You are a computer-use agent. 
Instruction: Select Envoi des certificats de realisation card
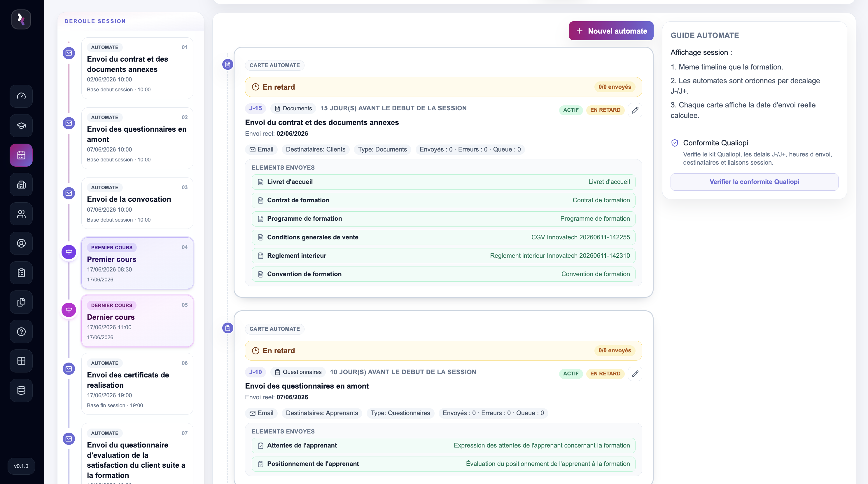(137, 384)
